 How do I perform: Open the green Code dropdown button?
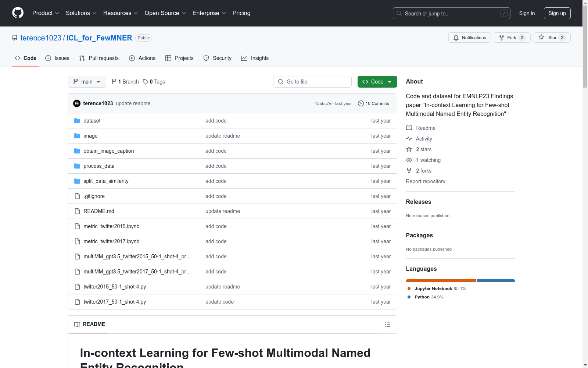pos(377,82)
